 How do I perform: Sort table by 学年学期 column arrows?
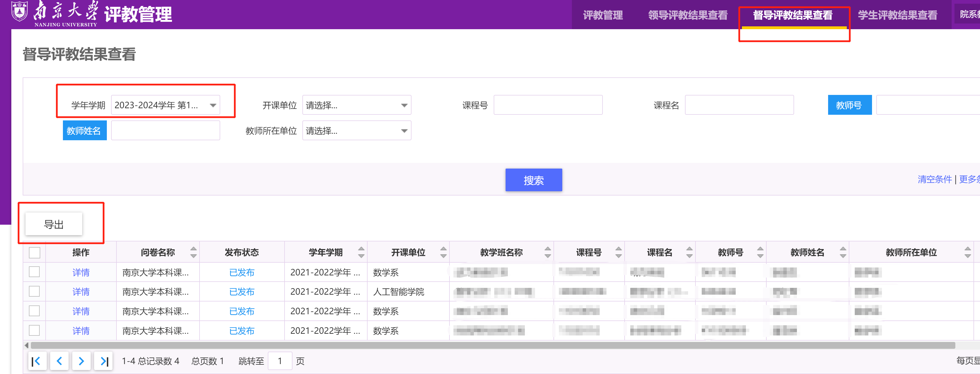(361, 252)
